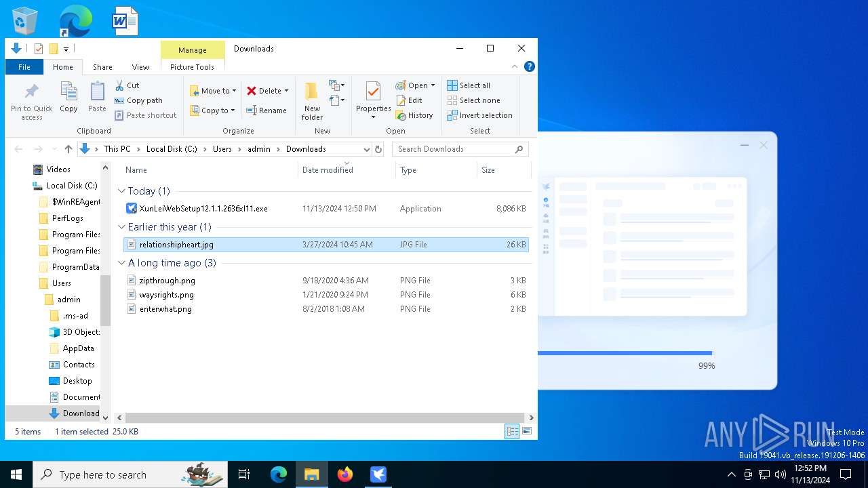Open Microsoft Edge shortcut on desktop
This screenshot has width=868, height=488.
(x=75, y=21)
